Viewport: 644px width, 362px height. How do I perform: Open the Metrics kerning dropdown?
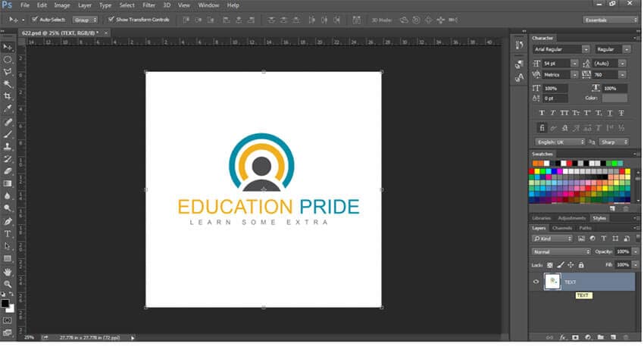coord(574,75)
